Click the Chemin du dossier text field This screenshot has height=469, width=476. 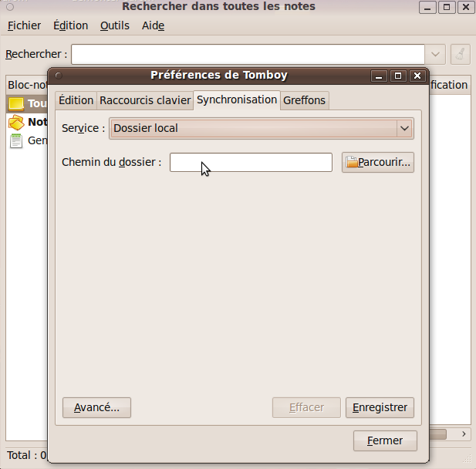point(251,163)
